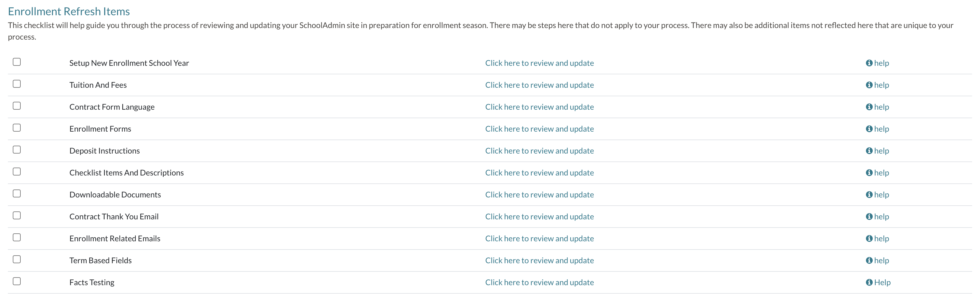Open review page for Tuition And Fees

[x=539, y=85]
